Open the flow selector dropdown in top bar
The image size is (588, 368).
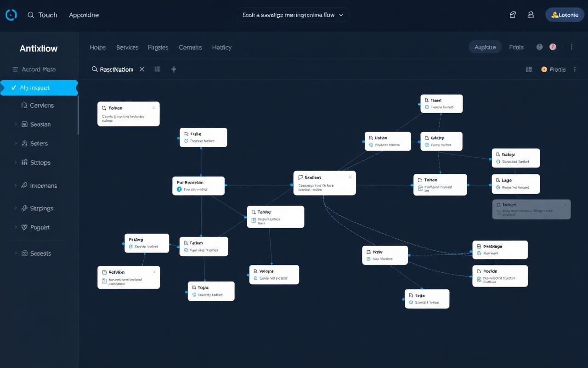(x=293, y=15)
